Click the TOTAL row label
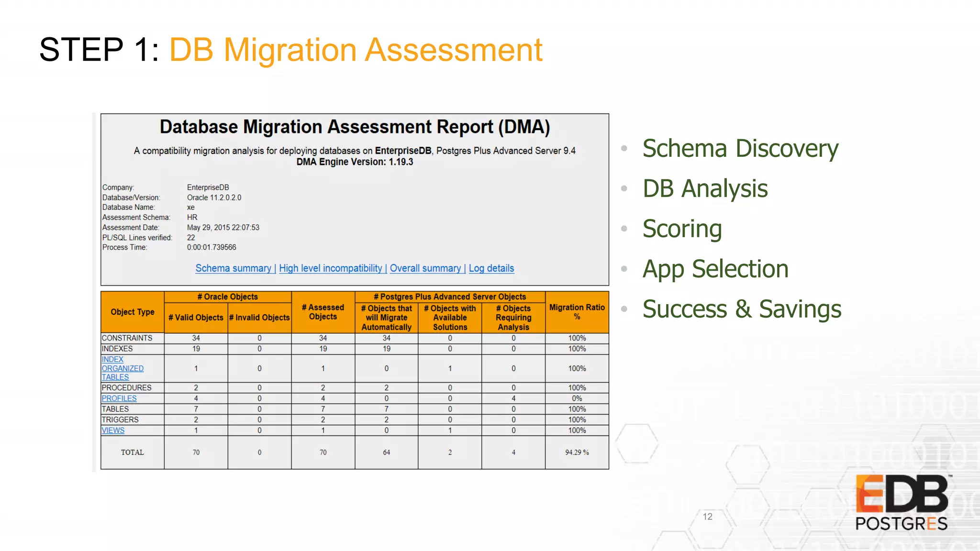980x551 pixels. coord(133,452)
